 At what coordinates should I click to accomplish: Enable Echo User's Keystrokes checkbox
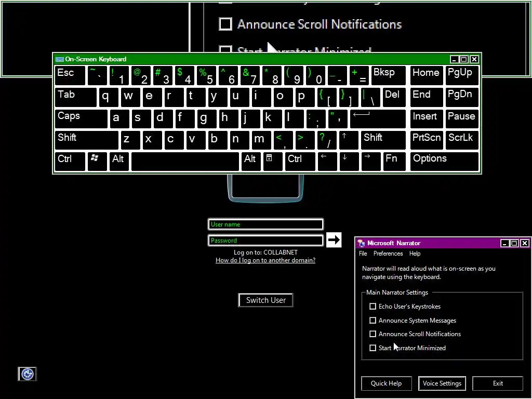tap(373, 307)
